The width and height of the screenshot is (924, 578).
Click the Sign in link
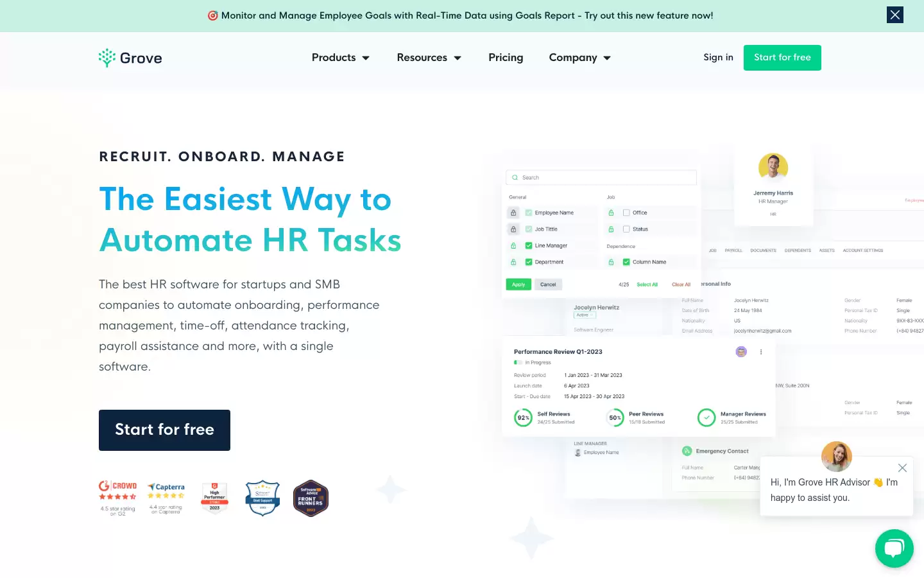point(718,57)
